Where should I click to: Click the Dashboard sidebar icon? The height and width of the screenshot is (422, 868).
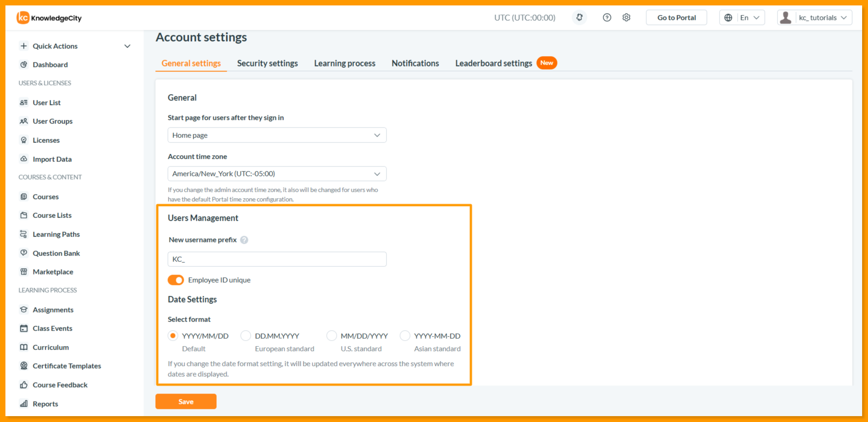point(24,65)
